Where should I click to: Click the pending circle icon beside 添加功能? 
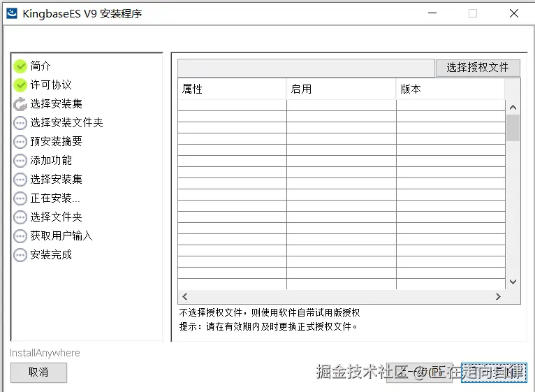20,161
